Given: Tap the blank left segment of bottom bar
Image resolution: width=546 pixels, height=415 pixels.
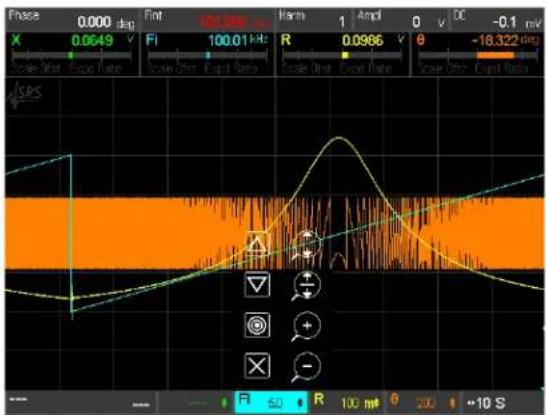Looking at the screenshot, I should coord(80,402).
